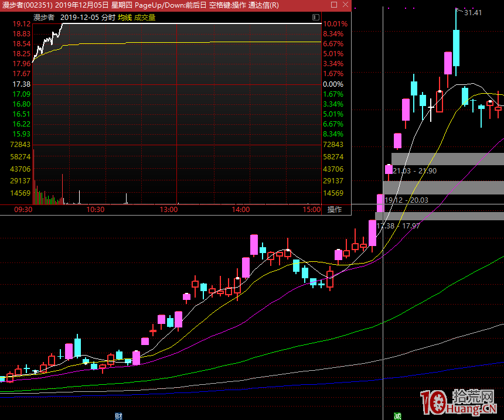This screenshot has width=504, height=420.
Task: Click the 减 marker on the bottom axis
Action: click(397, 416)
